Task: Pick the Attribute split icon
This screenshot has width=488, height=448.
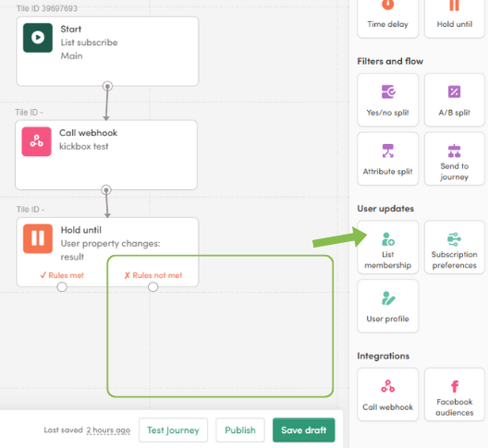Action: [x=388, y=151]
